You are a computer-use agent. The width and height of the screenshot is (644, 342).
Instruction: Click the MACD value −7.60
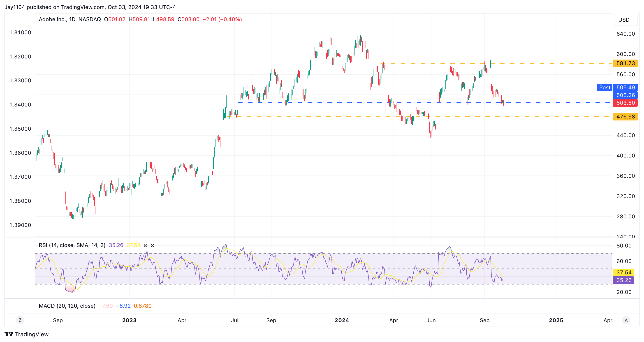(106, 306)
